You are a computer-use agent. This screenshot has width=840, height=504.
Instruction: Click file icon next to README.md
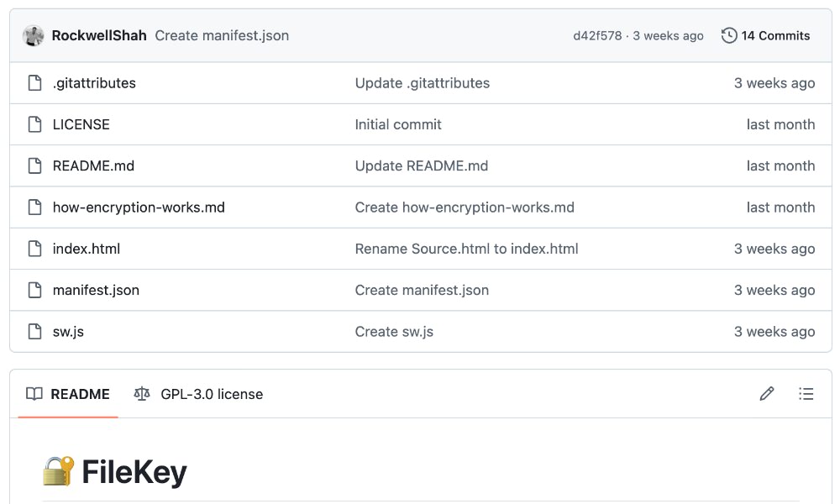pos(34,166)
